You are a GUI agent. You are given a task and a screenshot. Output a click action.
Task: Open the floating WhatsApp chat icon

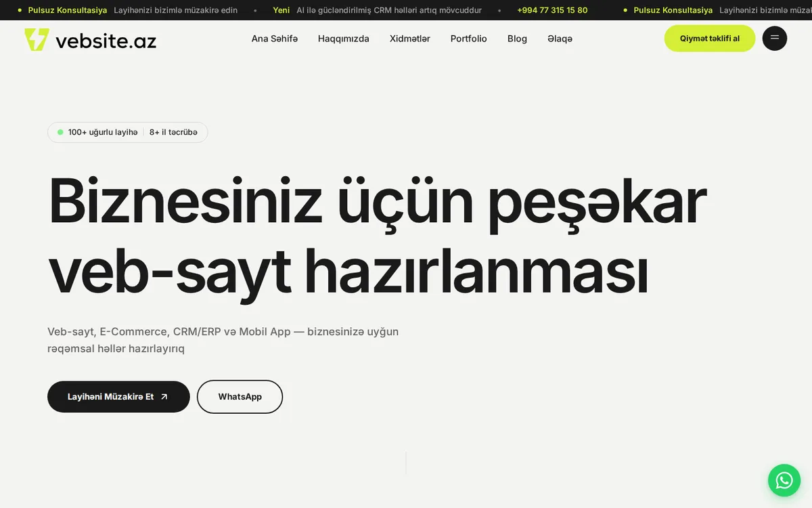(784, 480)
